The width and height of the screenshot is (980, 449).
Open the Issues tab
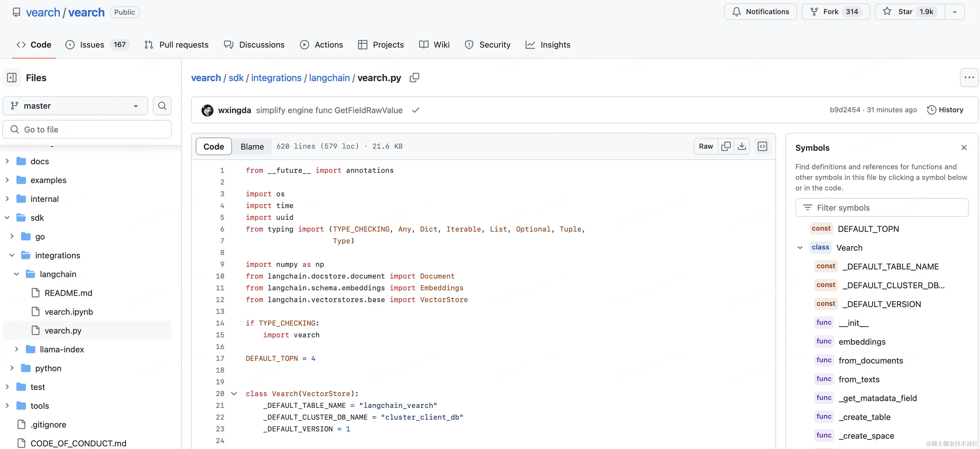pos(92,45)
